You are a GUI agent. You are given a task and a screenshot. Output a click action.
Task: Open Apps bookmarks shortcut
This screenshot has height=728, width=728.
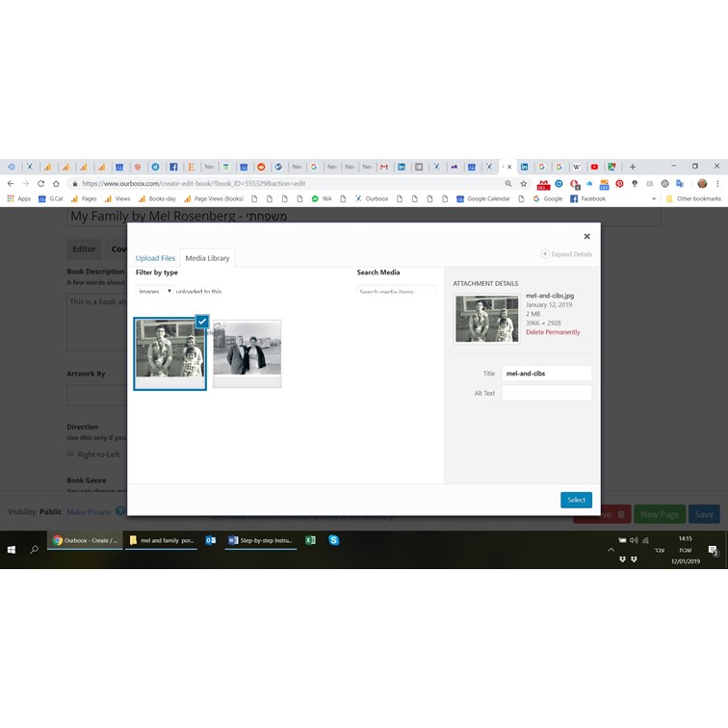(x=19, y=198)
